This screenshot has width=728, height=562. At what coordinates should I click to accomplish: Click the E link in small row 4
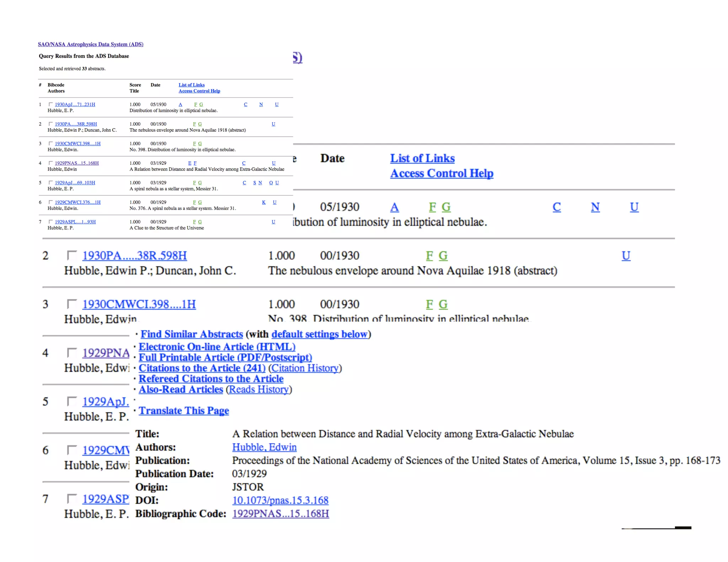click(189, 163)
